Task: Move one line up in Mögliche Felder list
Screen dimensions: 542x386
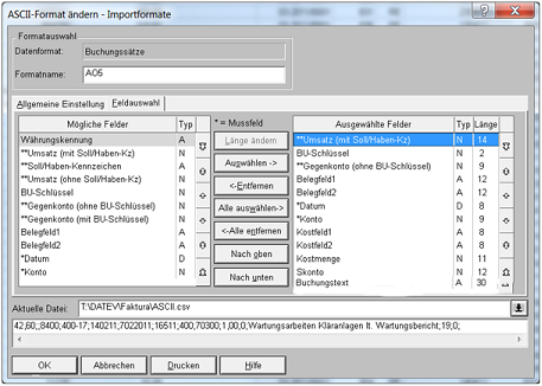Action: click(x=203, y=196)
